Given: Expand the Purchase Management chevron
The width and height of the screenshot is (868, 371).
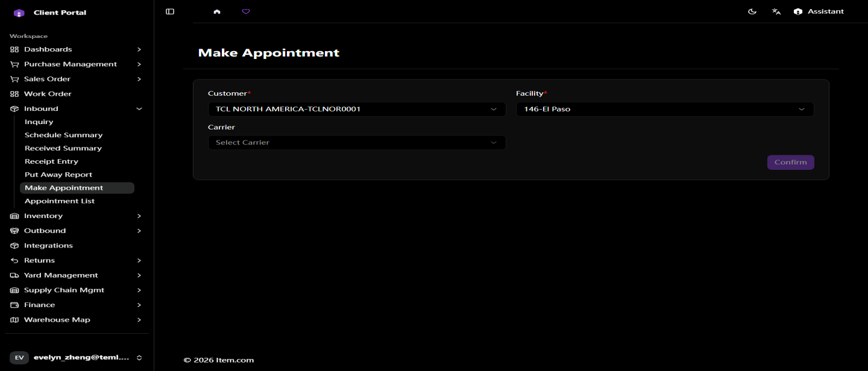Looking at the screenshot, I should coord(139,64).
